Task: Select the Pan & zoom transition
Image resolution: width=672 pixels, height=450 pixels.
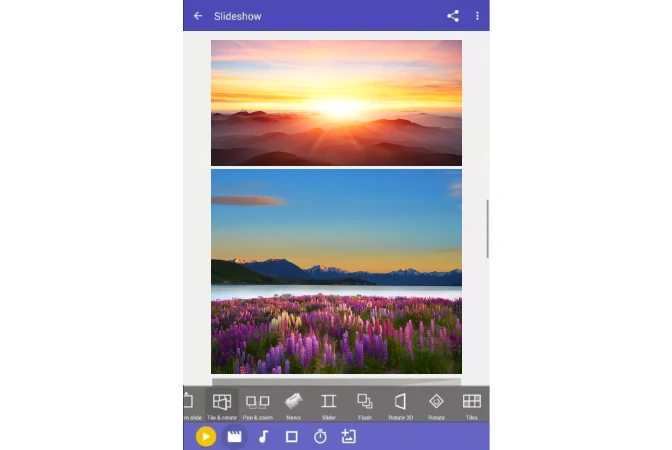Action: 258,406
